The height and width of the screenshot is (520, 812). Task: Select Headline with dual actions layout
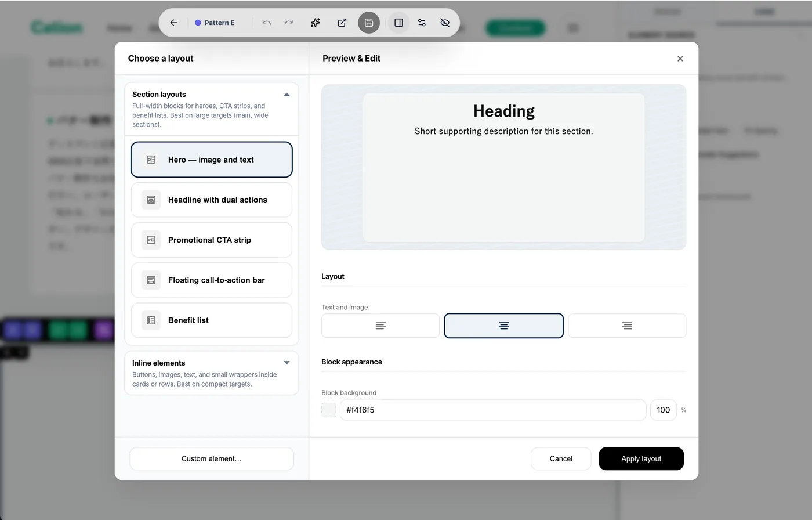[212, 200]
